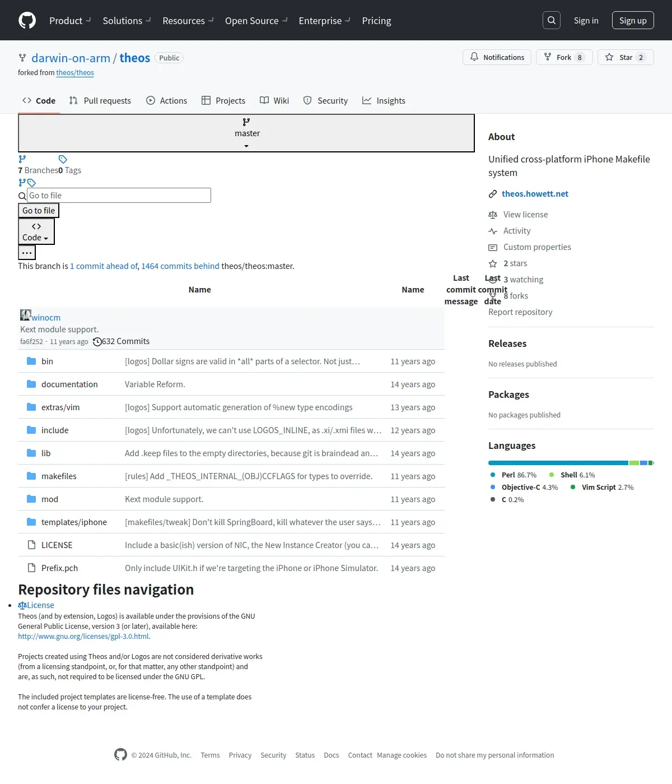The height and width of the screenshot is (784, 672).
Task: Click the GitHub logo in the footer
Action: [120, 755]
